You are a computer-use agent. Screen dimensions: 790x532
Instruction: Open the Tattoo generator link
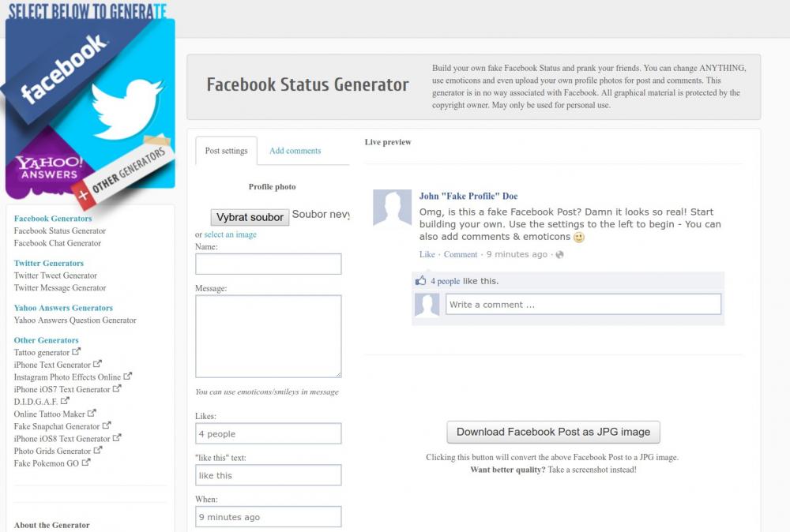coord(42,352)
